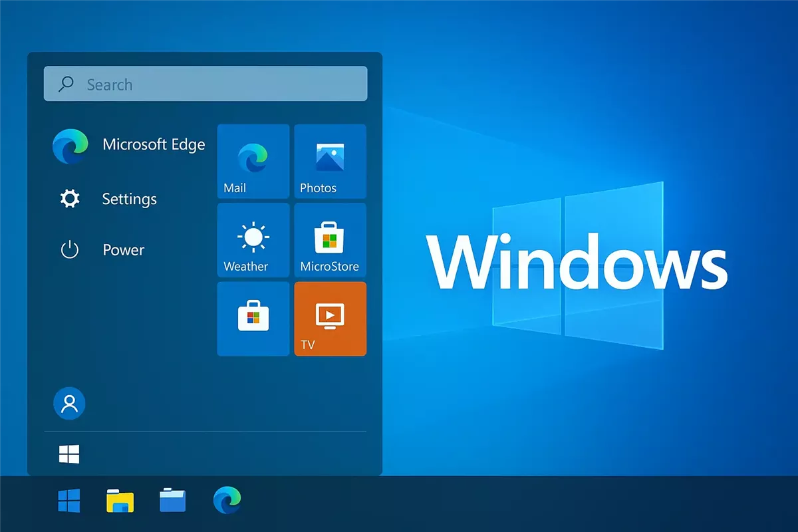The width and height of the screenshot is (798, 532).
Task: Select Microsoft Edge from the app list
Action: tap(129, 146)
